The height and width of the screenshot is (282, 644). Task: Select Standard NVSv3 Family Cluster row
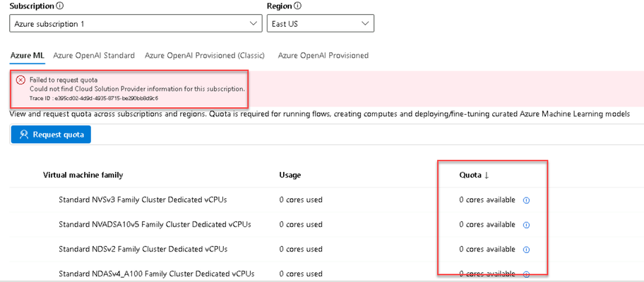click(x=326, y=200)
